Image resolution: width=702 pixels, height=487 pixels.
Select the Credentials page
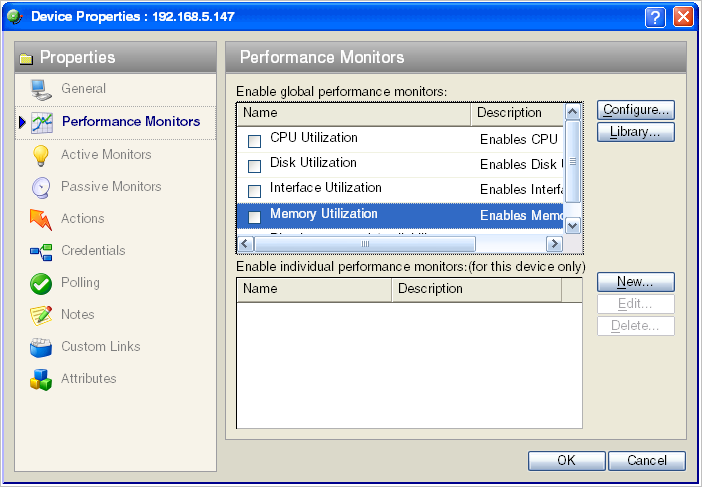[x=93, y=250]
